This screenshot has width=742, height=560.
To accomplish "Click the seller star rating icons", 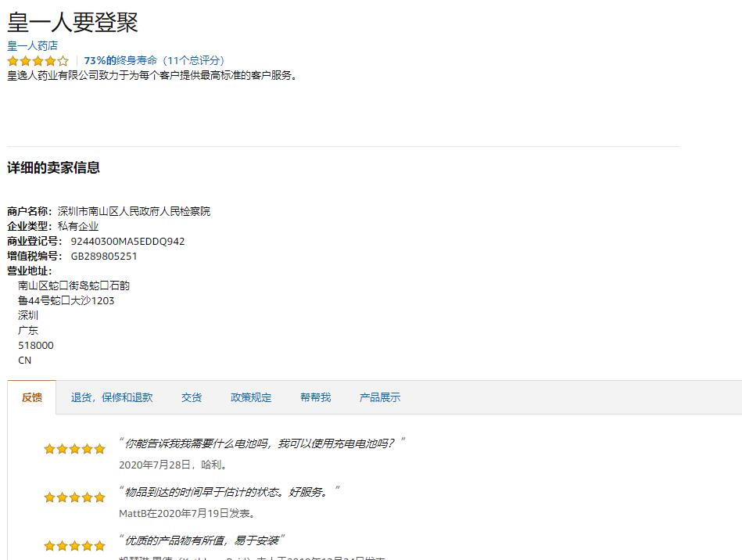I will (x=38, y=60).
